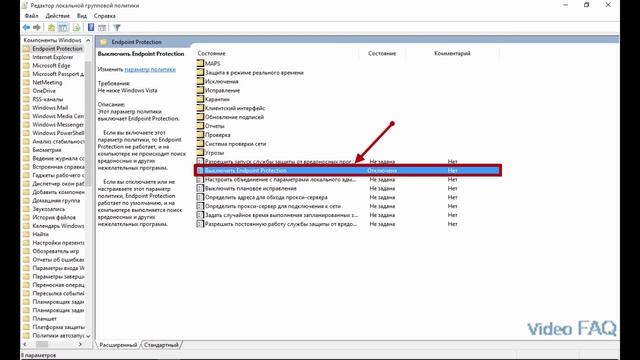Open the Вид menu
Screen dimensions: 640x360
pyautogui.click(x=82, y=16)
